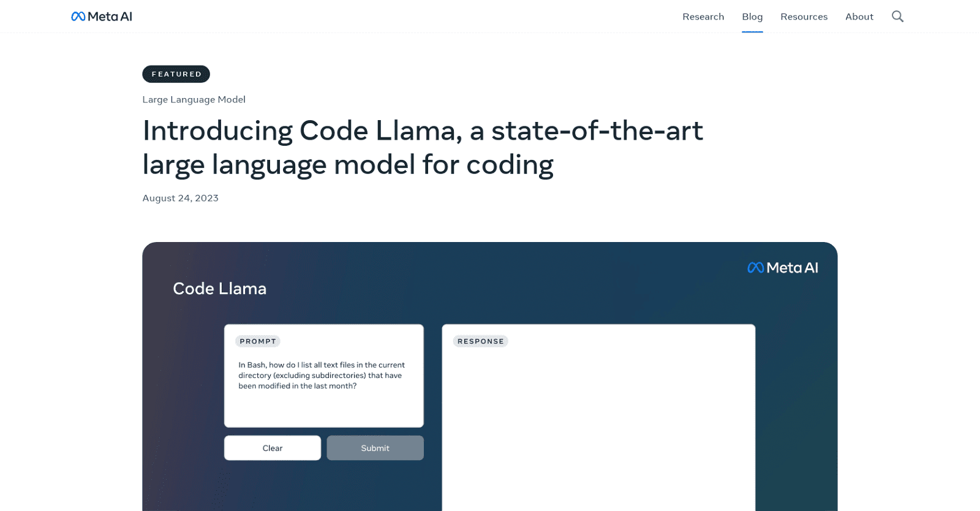The image size is (980, 511).
Task: Click the Meta infinity symbol in the header
Action: point(77,16)
